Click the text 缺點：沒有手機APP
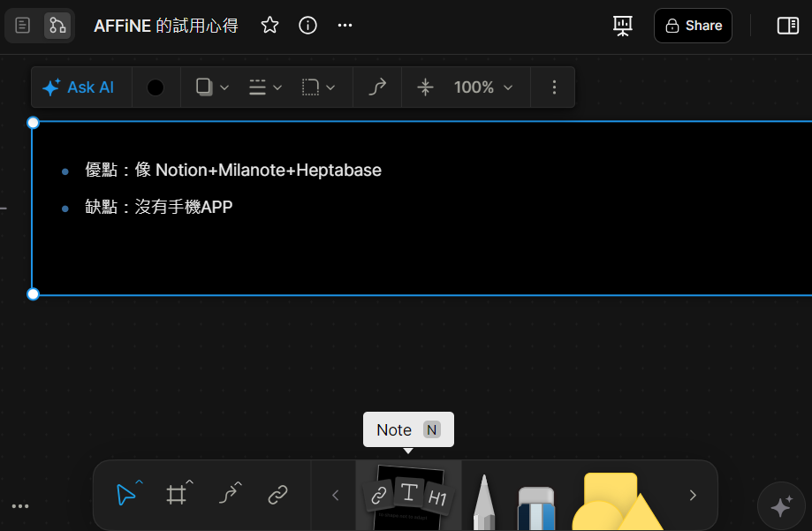 pyautogui.click(x=158, y=207)
